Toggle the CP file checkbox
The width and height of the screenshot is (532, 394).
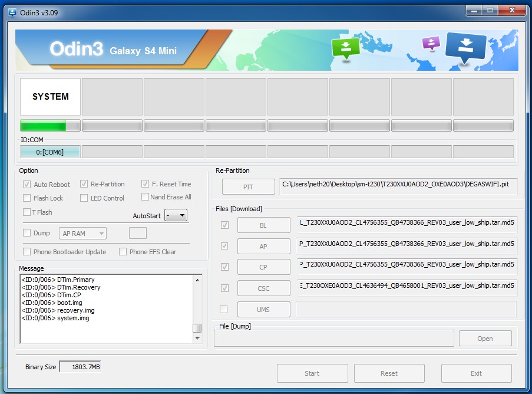224,267
